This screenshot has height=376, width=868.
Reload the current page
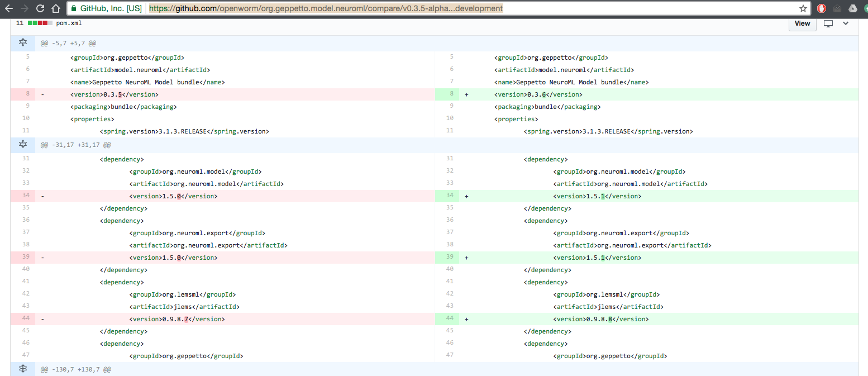(x=40, y=8)
